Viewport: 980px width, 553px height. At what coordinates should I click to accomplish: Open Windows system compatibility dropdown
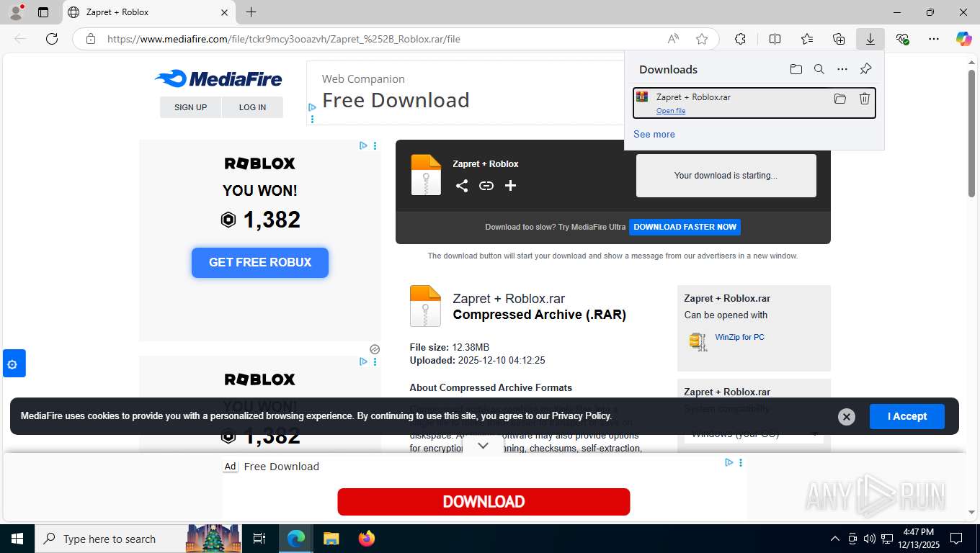click(754, 433)
